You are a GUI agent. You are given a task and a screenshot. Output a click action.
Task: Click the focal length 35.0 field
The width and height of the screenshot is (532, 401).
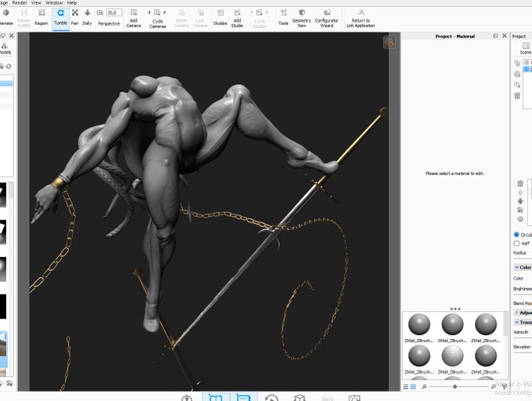click(113, 13)
